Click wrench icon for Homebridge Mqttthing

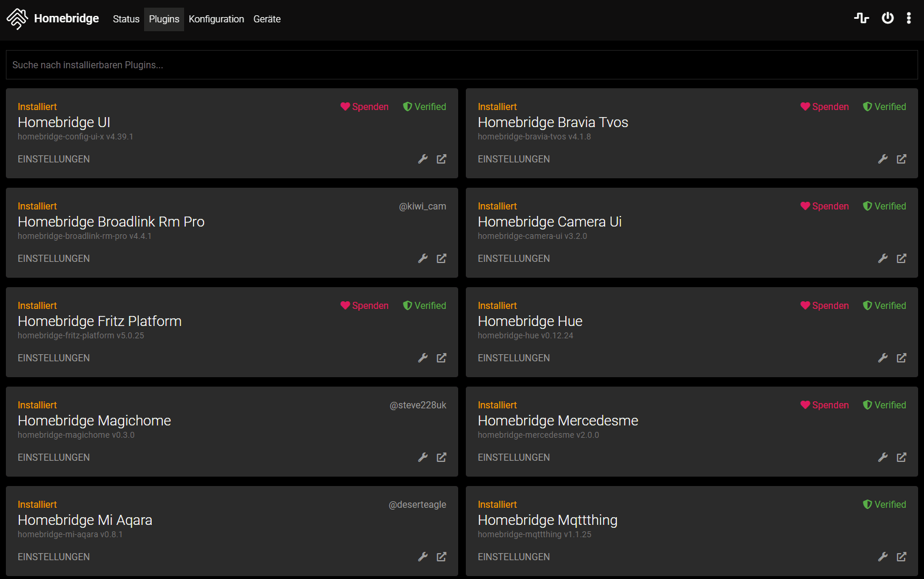pos(883,557)
